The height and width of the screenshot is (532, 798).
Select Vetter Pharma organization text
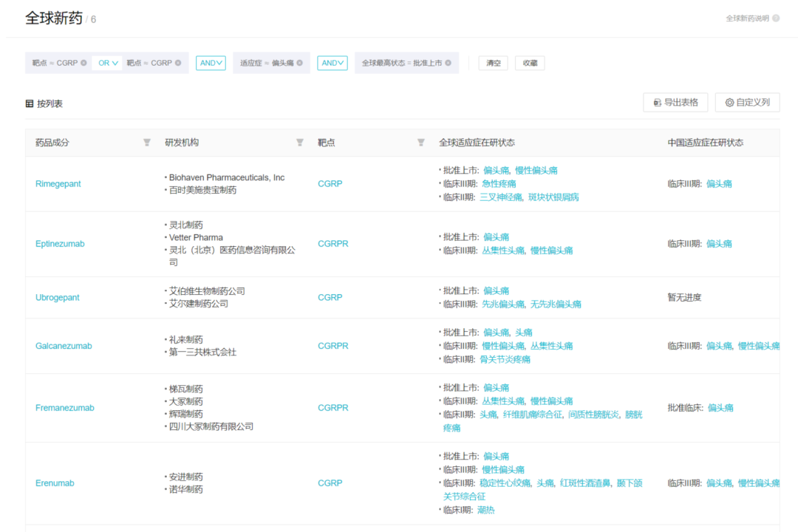[x=196, y=238]
